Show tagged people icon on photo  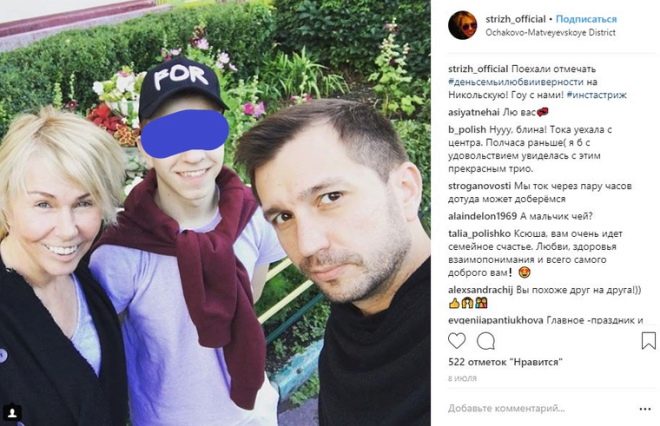coord(12,412)
